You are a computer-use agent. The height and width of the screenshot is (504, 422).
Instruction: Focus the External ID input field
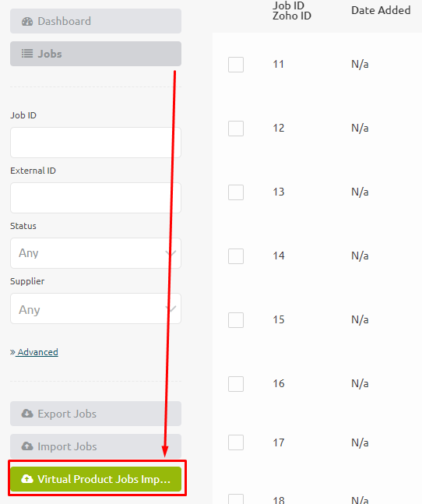(96, 198)
